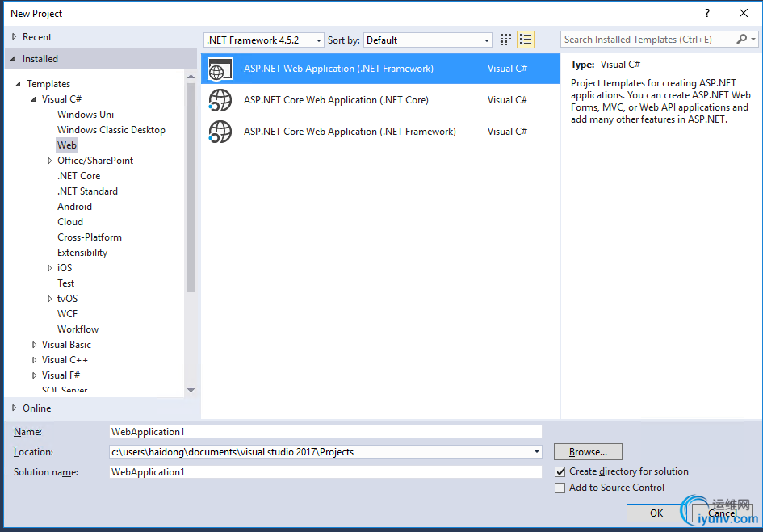Click the tree scrollbar up arrow
This screenshot has width=763, height=532.
point(191,77)
